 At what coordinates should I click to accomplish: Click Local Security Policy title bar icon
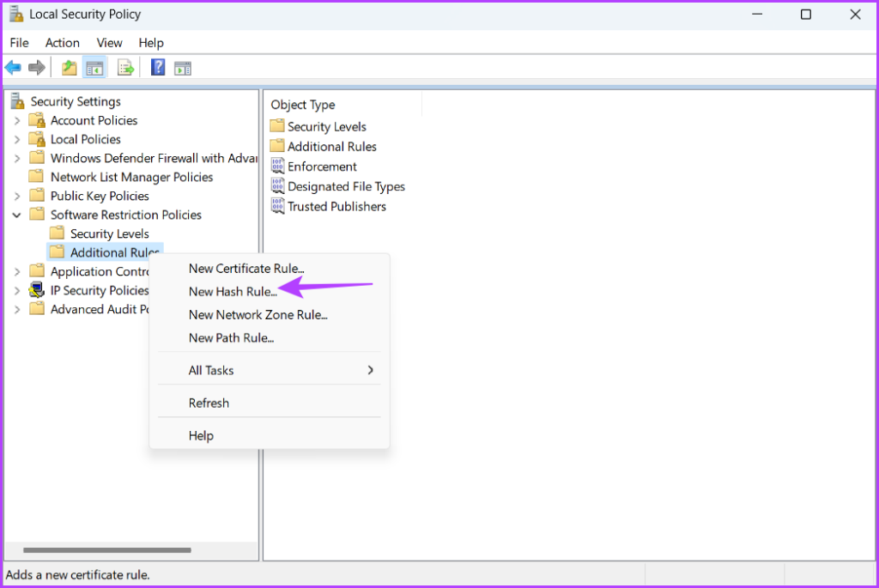(16, 14)
